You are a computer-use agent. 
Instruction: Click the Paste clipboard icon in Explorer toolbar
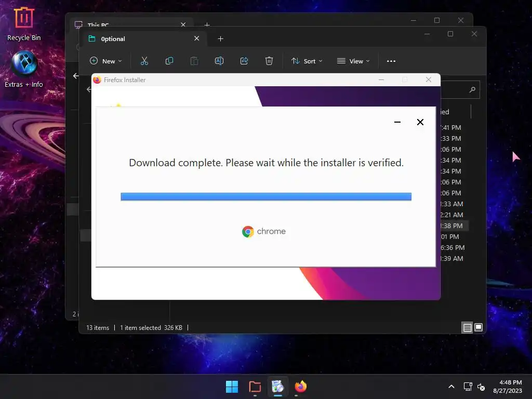coord(194,61)
